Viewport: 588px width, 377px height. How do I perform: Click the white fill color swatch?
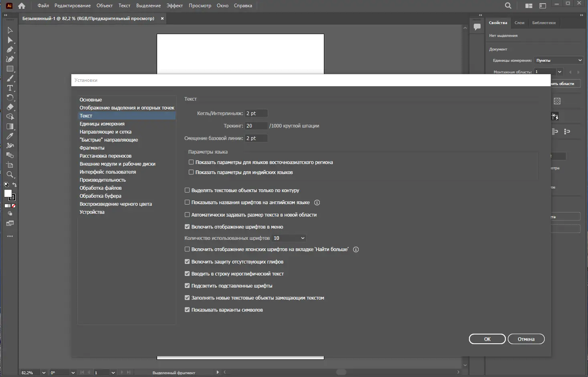(x=8, y=194)
